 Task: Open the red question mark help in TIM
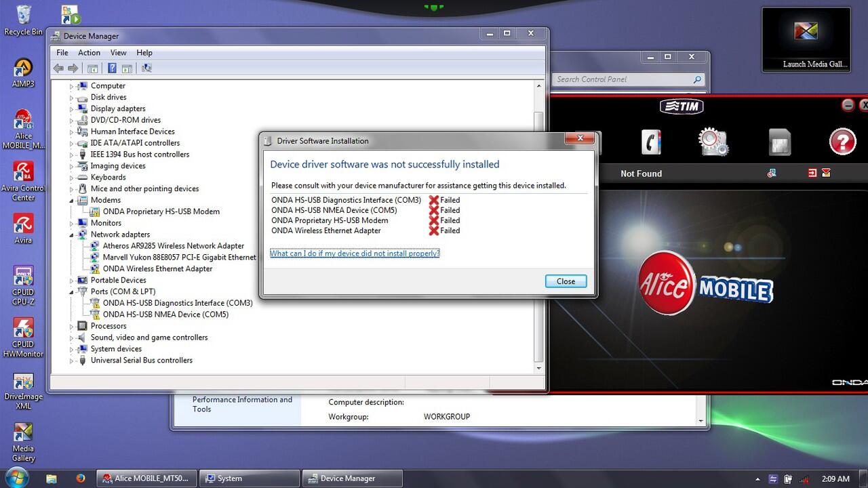(x=842, y=142)
